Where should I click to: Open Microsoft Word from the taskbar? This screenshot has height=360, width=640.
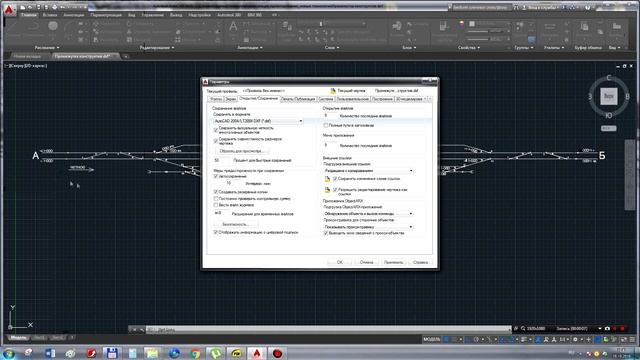tap(50, 353)
